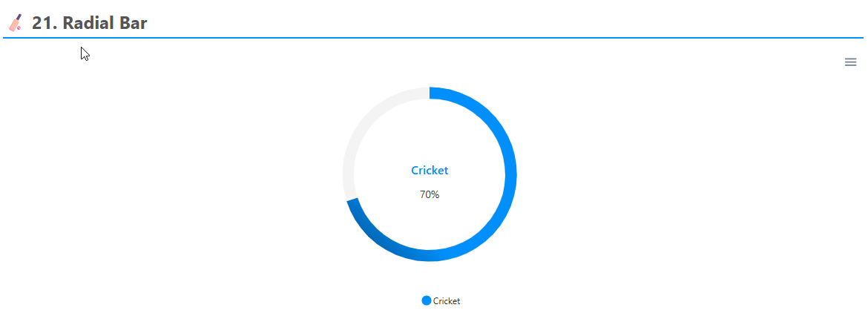This screenshot has height=319, width=868.
Task: Click the Cricket legend text label
Action: tap(447, 301)
